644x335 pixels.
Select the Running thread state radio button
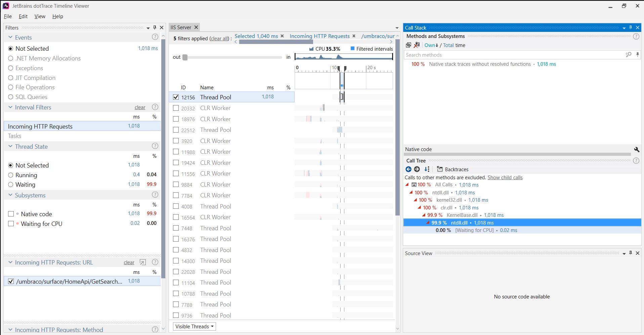tap(11, 175)
